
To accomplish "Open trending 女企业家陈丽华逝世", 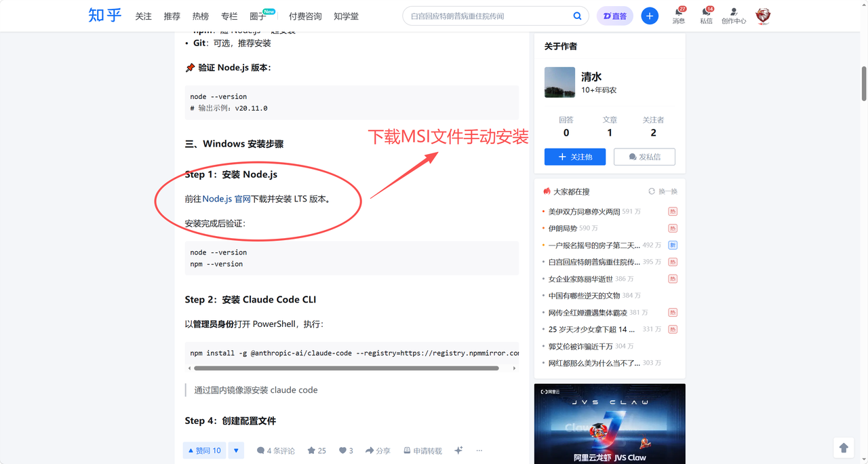I will tap(580, 279).
